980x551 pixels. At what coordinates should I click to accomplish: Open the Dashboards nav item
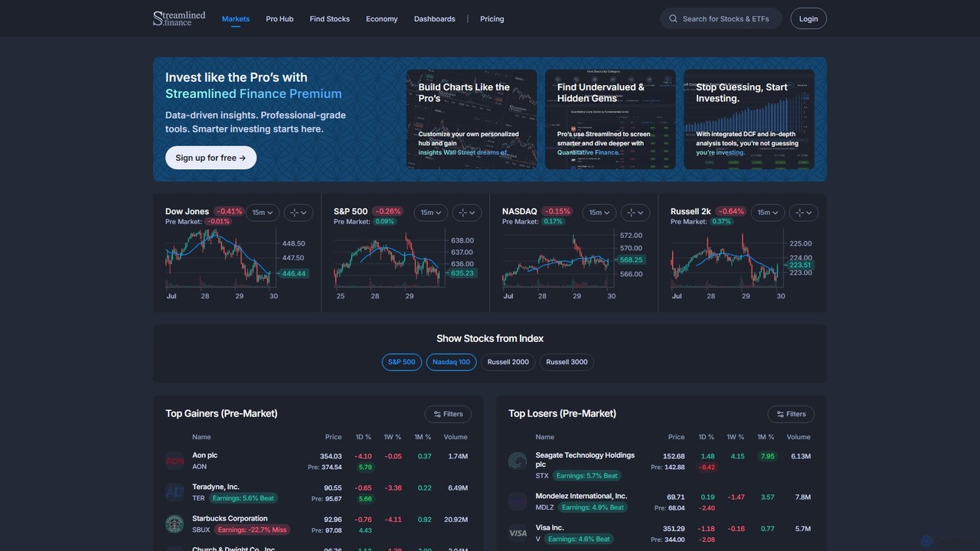435,19
